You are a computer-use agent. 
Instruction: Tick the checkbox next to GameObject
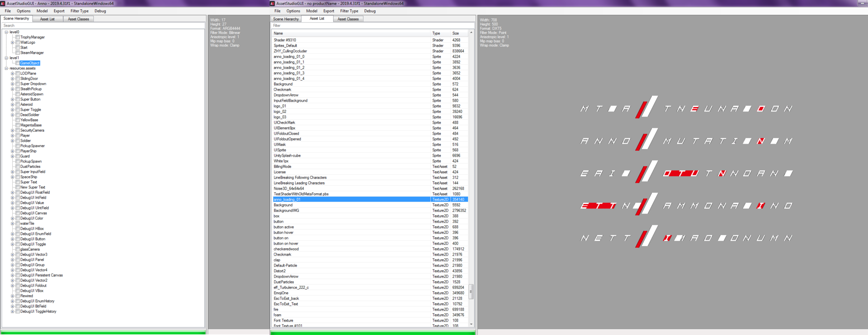[x=18, y=63]
